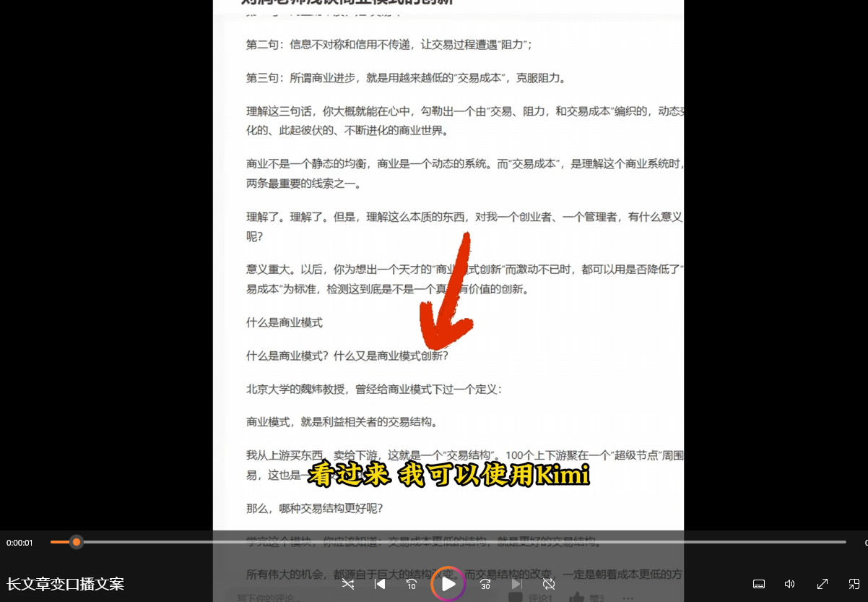
Task: Click the paragraph starting 商业不是一个静态的均衡
Action: coord(464,174)
